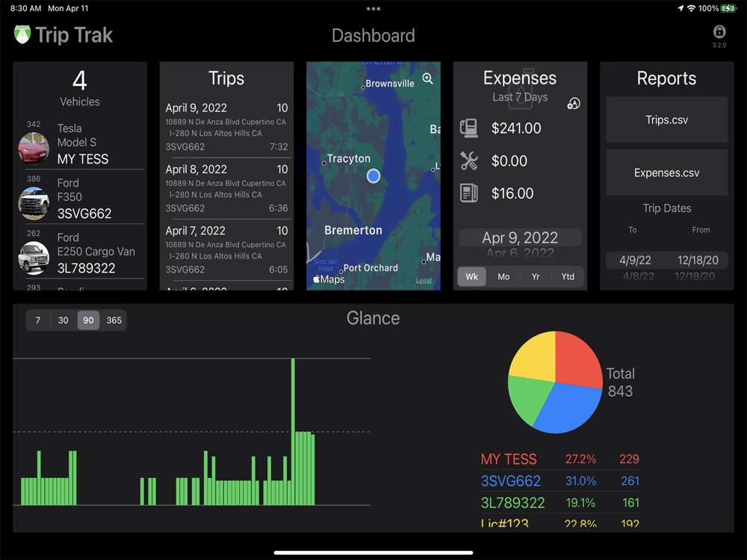This screenshot has width=747, height=560.
Task: Set Glance period to 7 days
Action: click(38, 320)
